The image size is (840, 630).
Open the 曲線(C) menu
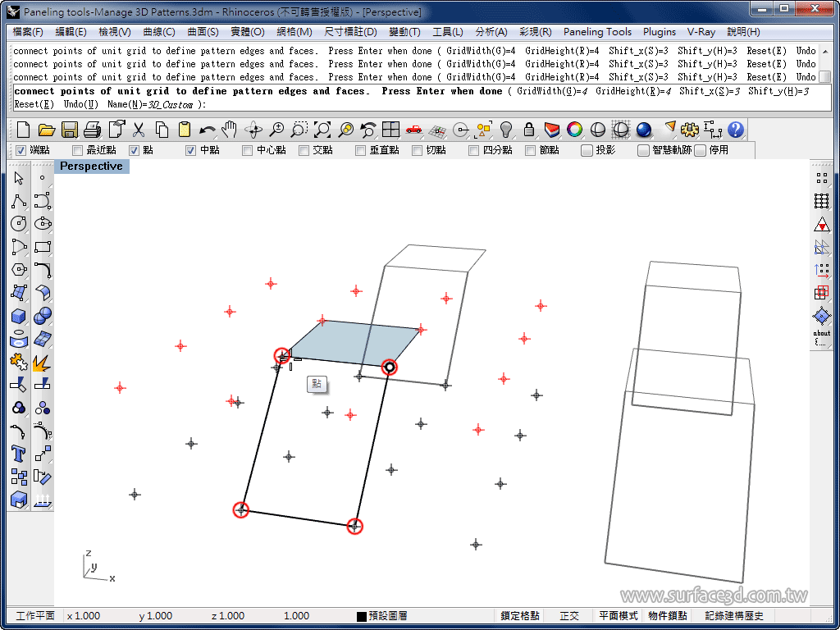[159, 32]
